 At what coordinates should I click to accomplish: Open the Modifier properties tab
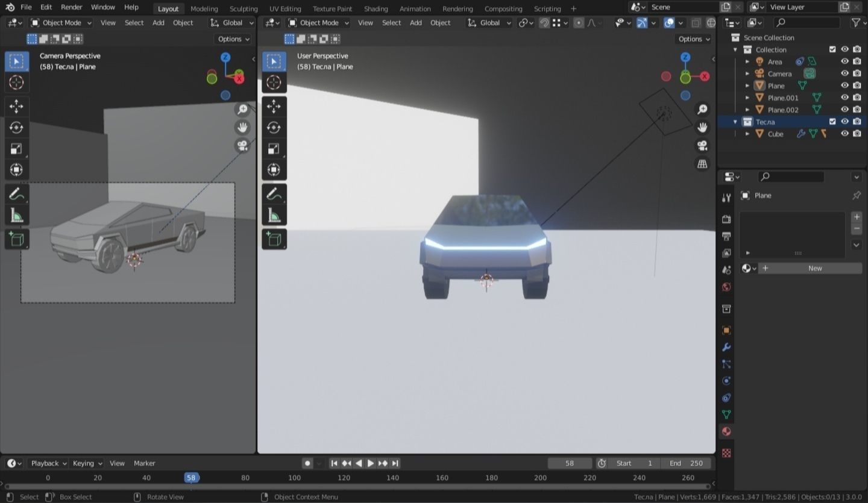pyautogui.click(x=726, y=347)
